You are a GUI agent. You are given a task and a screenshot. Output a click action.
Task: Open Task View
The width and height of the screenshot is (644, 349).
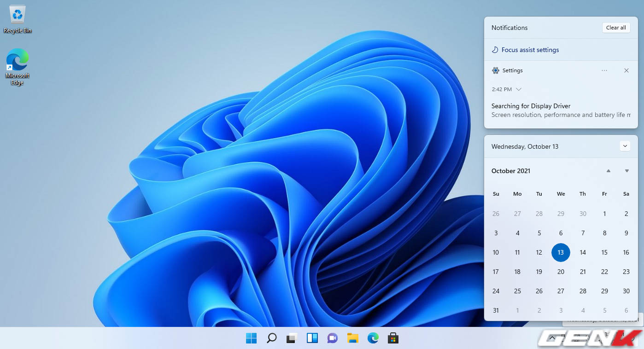pyautogui.click(x=292, y=337)
